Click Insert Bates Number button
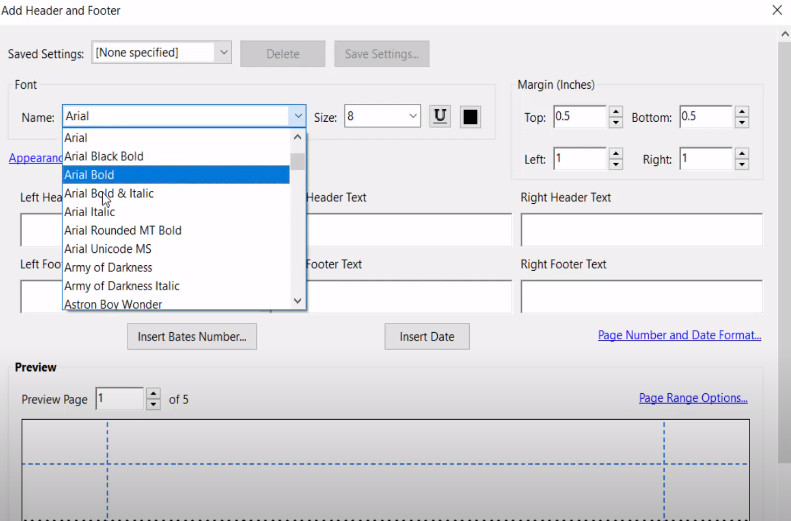The width and height of the screenshot is (791, 521). coord(192,337)
